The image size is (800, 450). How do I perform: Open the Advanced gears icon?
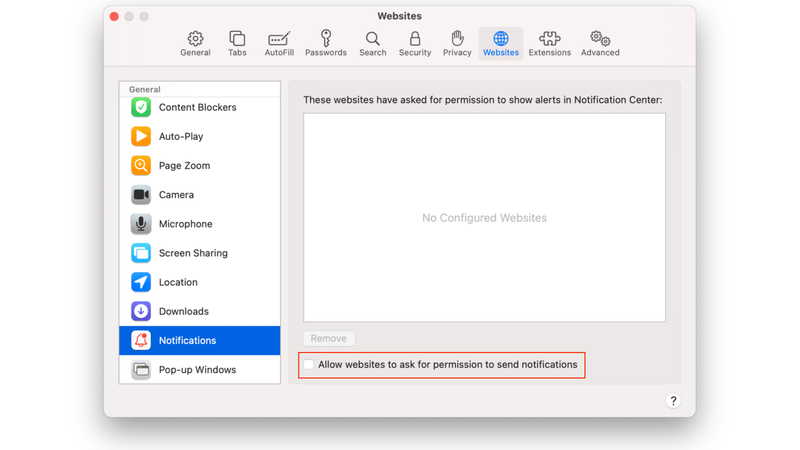pos(600,38)
